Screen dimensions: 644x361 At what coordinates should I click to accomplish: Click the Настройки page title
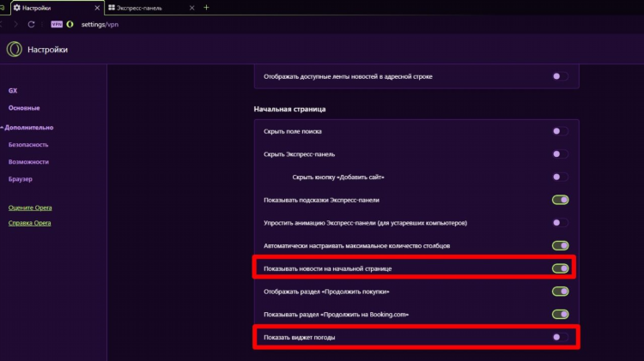[47, 50]
